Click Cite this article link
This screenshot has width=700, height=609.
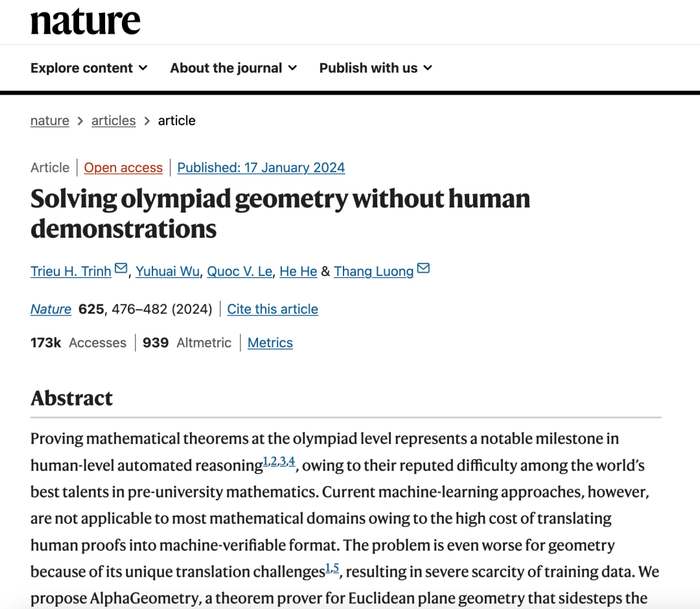coord(272,309)
